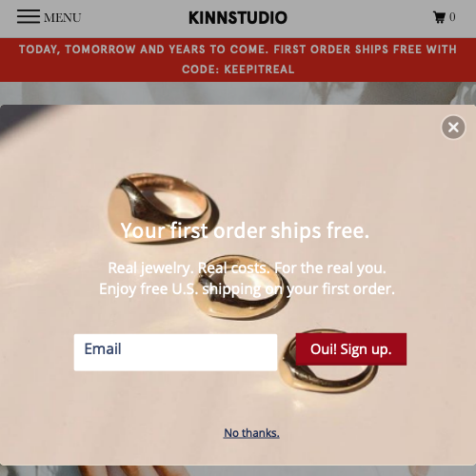Image resolution: width=476 pixels, height=476 pixels.
Task: Focus the Email input field
Action: [x=175, y=352]
